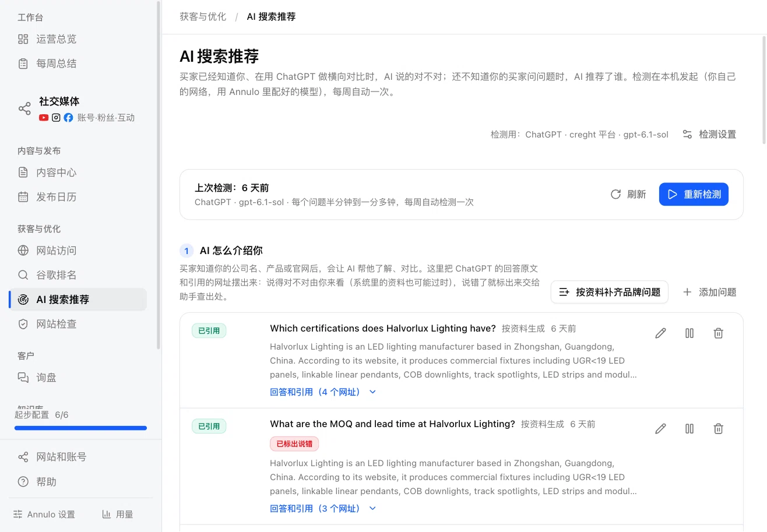Image resolution: width=767 pixels, height=532 pixels.
Task: Click 已引用 badge on certifications question
Action: (209, 331)
